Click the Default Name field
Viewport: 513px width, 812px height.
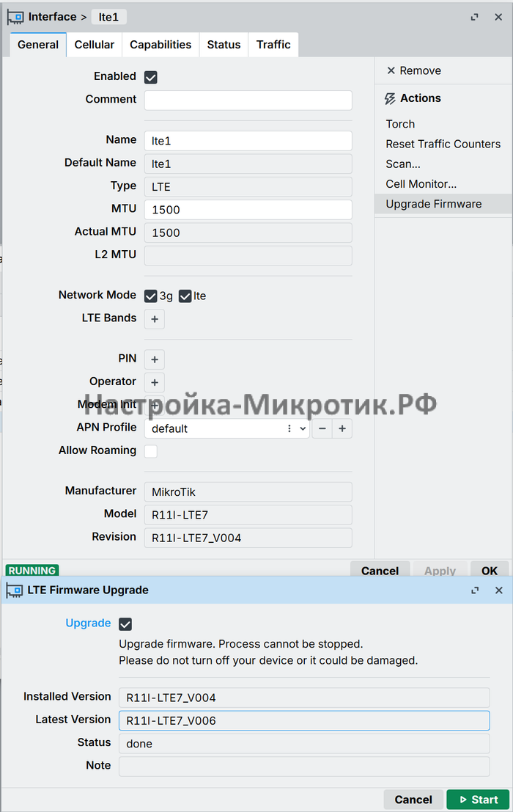pos(248,164)
